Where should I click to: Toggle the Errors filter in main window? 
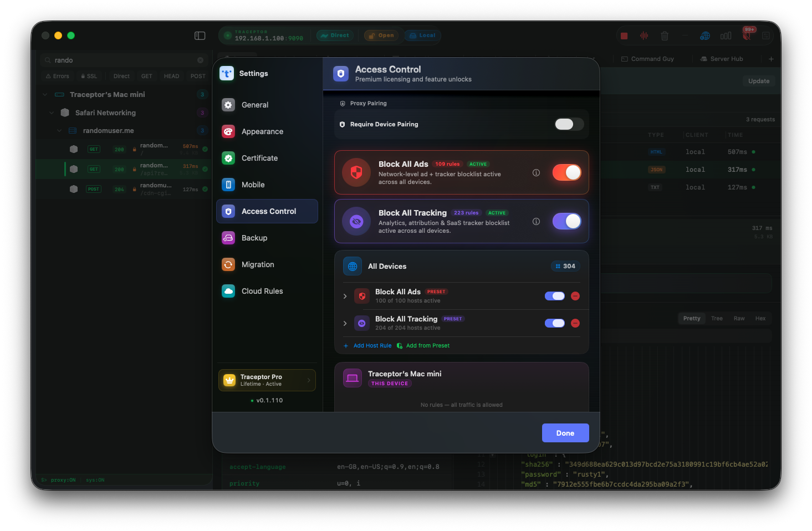tap(58, 76)
